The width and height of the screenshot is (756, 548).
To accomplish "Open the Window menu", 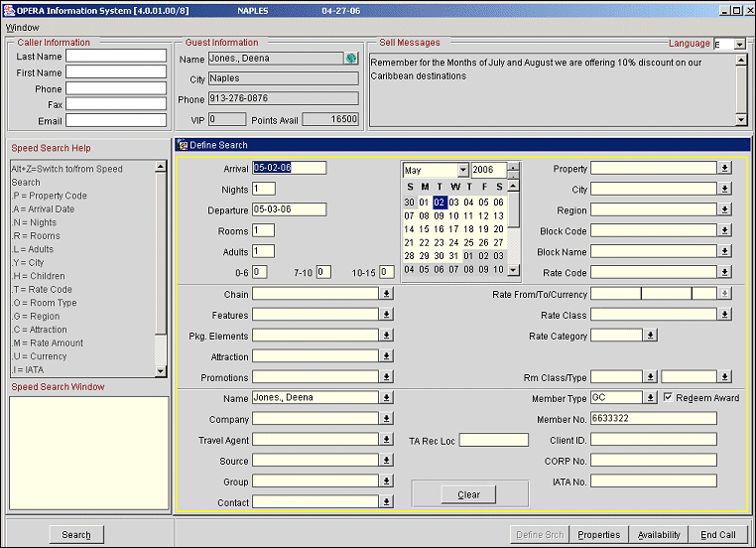I will coord(22,28).
